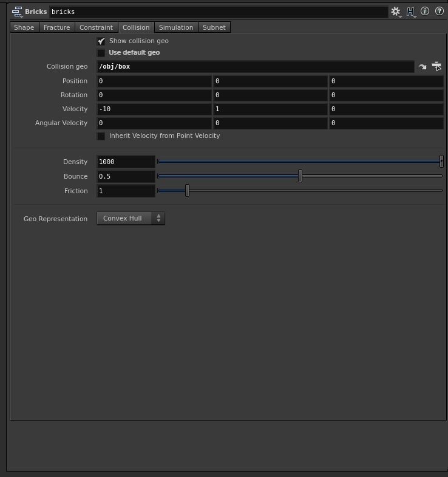Click the Bounce slider handle
The image size is (448, 477).
300,176
